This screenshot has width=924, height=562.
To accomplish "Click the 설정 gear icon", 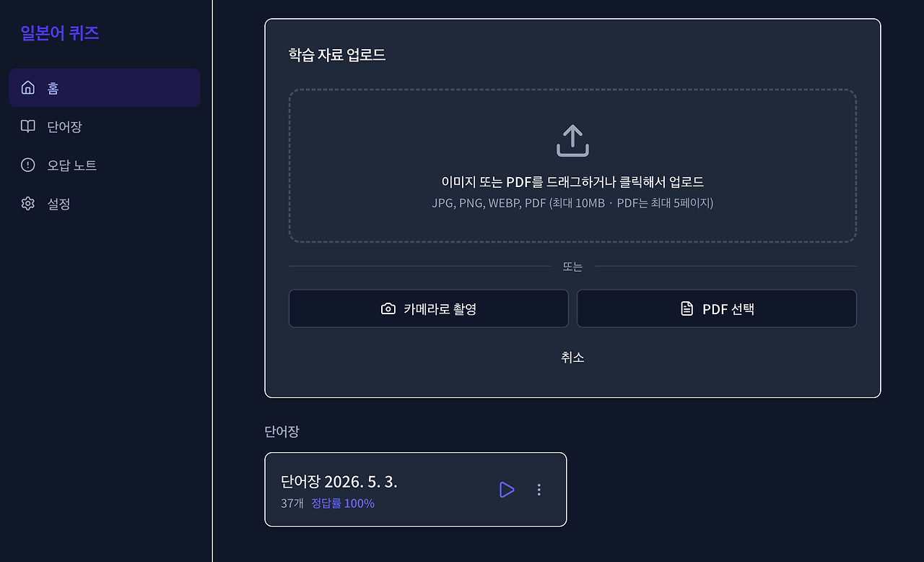I will click(28, 204).
